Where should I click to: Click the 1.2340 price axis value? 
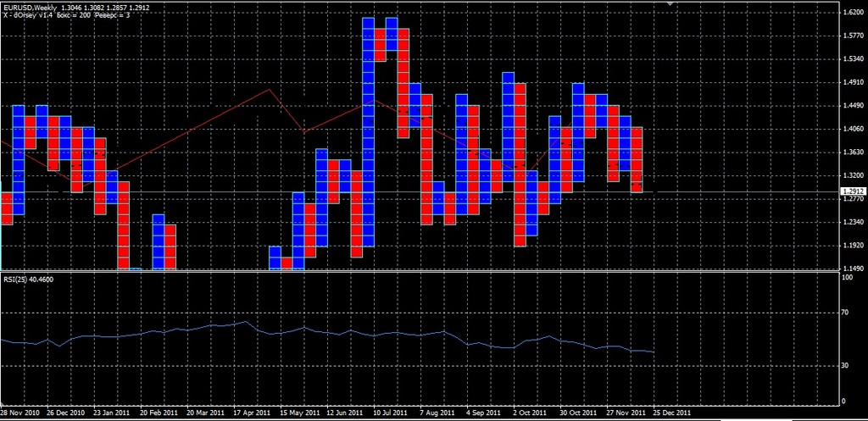click(853, 223)
